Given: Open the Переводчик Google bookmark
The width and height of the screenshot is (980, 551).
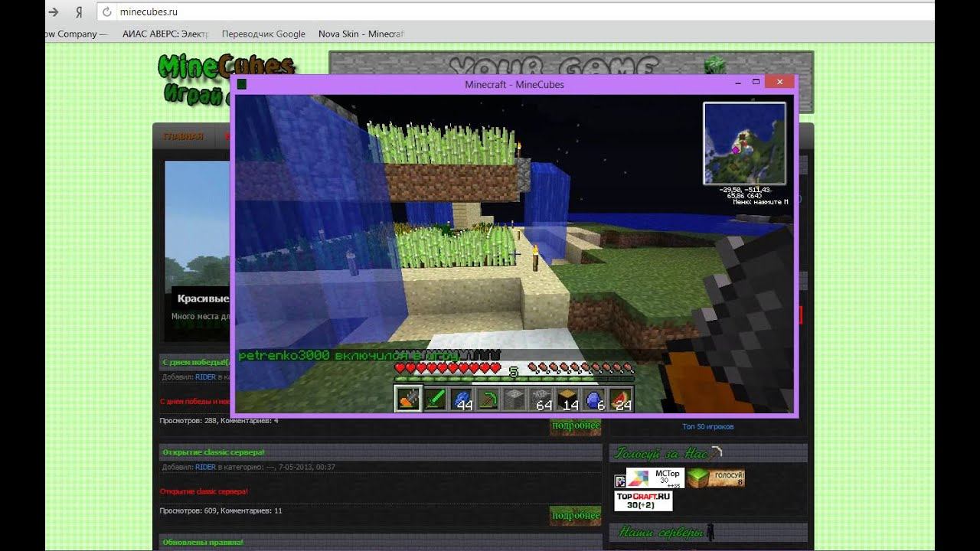Looking at the screenshot, I should coord(263,34).
